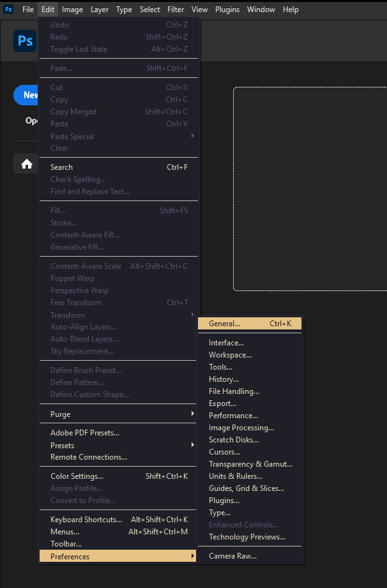Open the File menu
This screenshot has height=588, width=387.
28,10
